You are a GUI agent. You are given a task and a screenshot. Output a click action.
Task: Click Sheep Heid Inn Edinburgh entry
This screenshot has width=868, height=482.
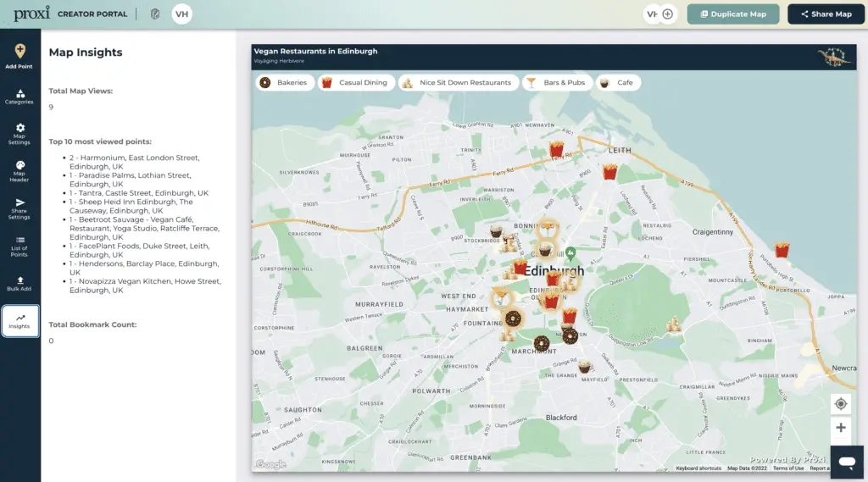(x=131, y=207)
